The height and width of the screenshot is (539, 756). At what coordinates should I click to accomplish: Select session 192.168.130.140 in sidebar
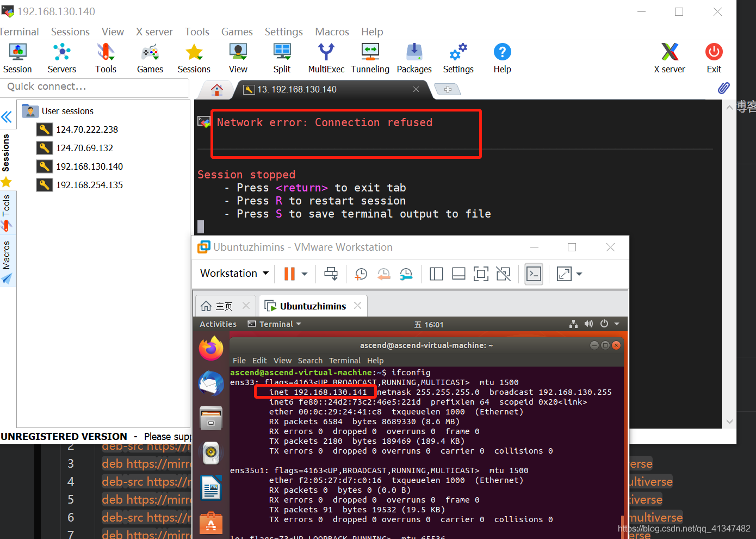click(x=80, y=166)
